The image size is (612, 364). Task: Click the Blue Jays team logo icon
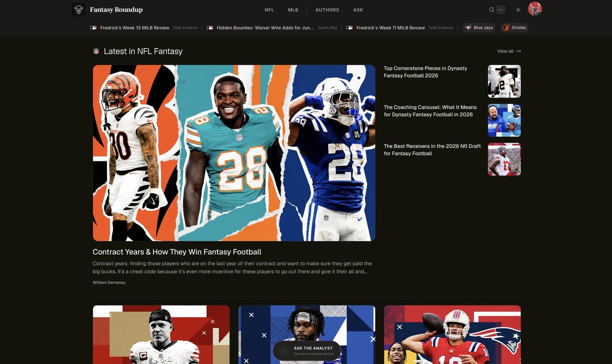click(x=468, y=28)
